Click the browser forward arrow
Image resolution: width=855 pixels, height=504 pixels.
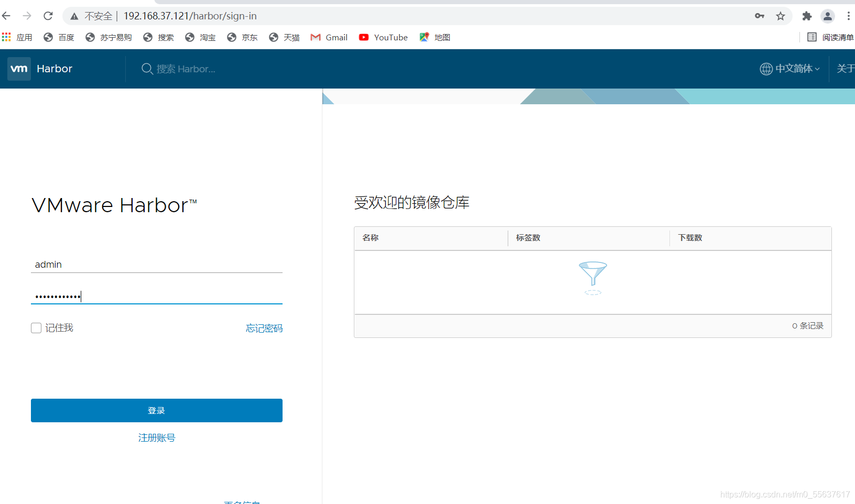point(27,16)
